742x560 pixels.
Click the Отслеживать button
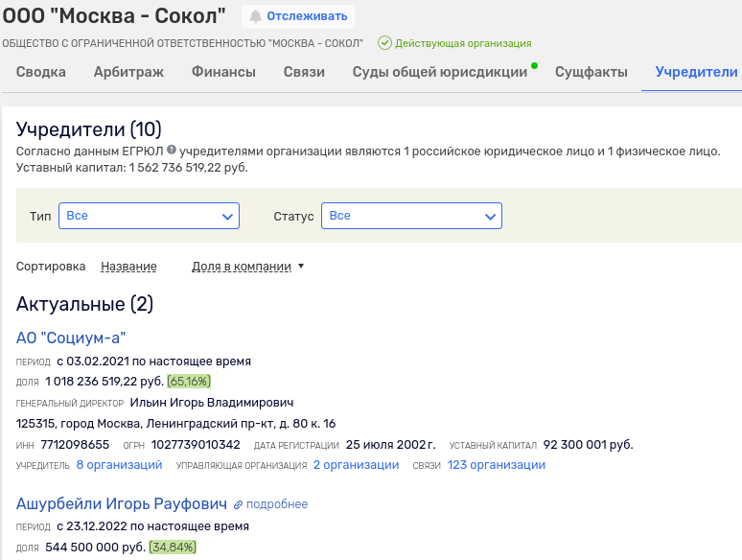[298, 16]
